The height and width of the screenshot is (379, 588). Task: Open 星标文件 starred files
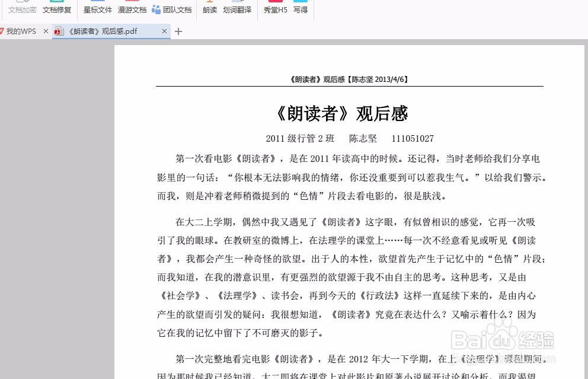click(x=97, y=8)
